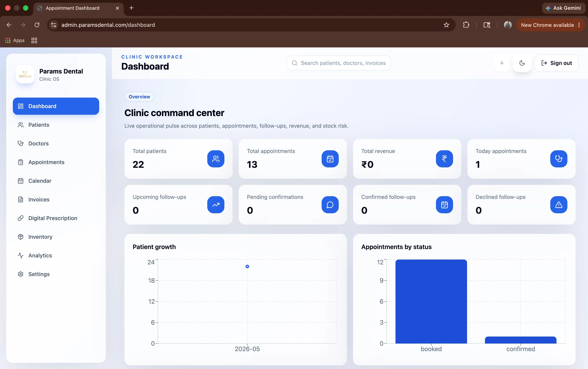Screen dimensions: 588x369
Task: Click the search magnifier icon
Action: 295,63
